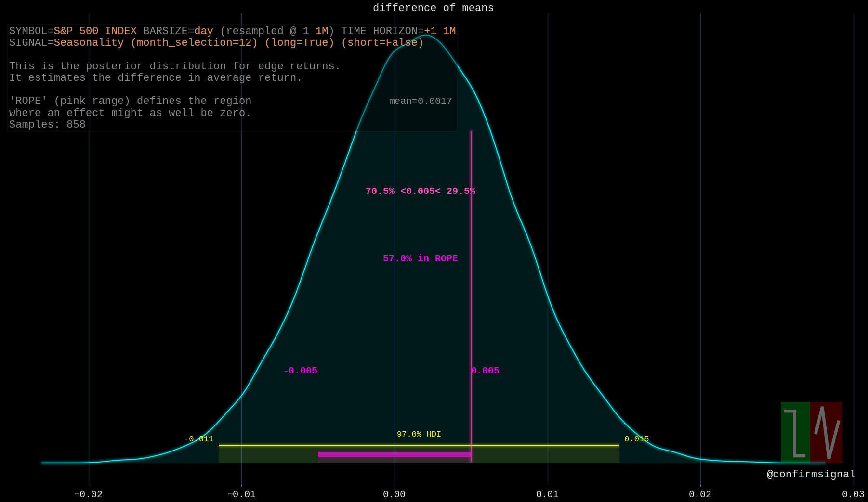Click the '0.00' x-axis tick label
The width and height of the screenshot is (868, 502).
394,494
